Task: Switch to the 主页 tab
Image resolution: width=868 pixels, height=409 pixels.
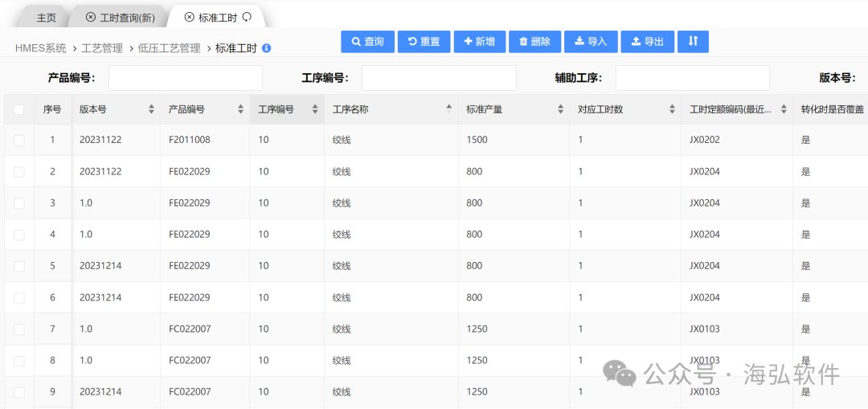Action: 47,18
